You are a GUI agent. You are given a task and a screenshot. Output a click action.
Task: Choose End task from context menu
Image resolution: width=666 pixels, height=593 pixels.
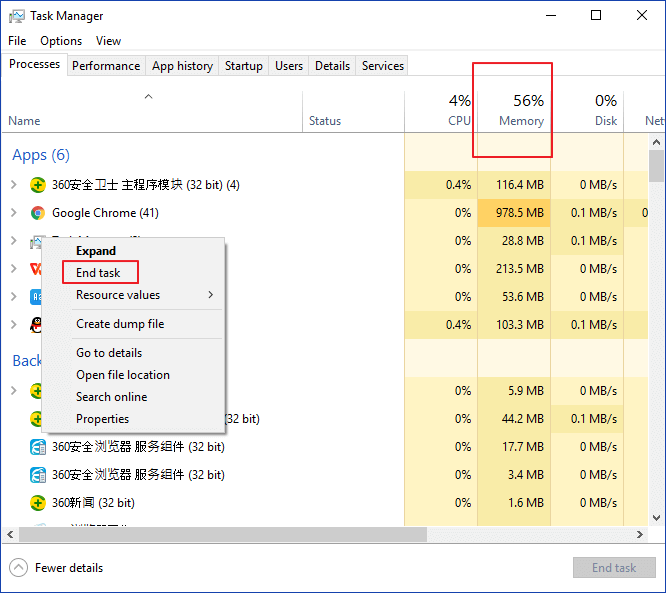[98, 273]
